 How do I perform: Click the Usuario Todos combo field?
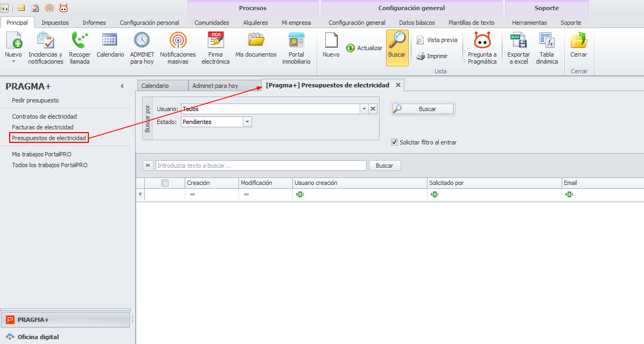click(x=270, y=109)
